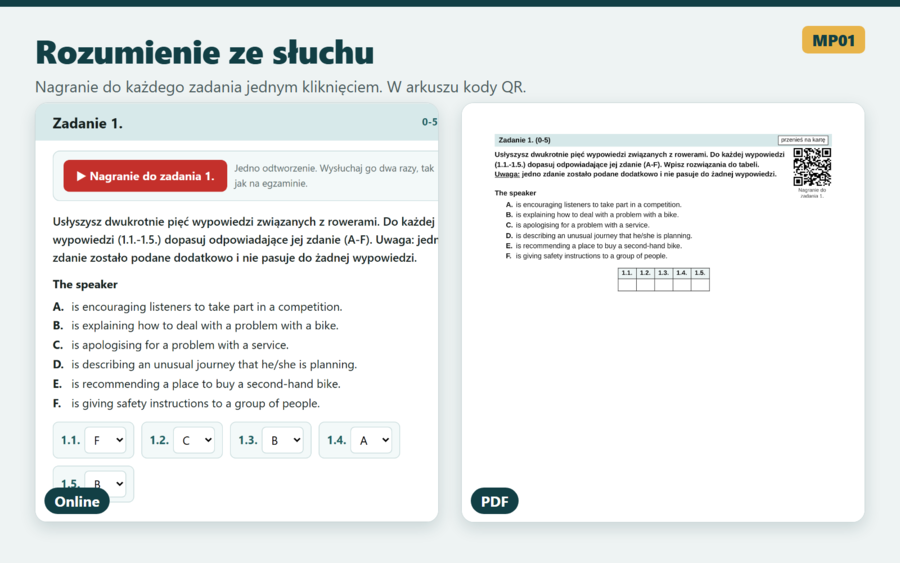The width and height of the screenshot is (900, 563).
Task: Click the Online label badge
Action: pyautogui.click(x=77, y=502)
